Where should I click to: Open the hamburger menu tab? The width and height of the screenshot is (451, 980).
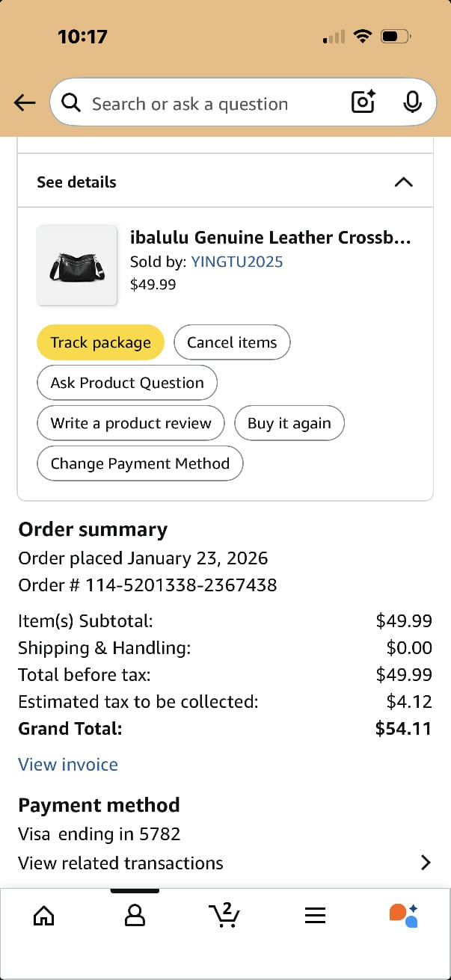pos(316,915)
